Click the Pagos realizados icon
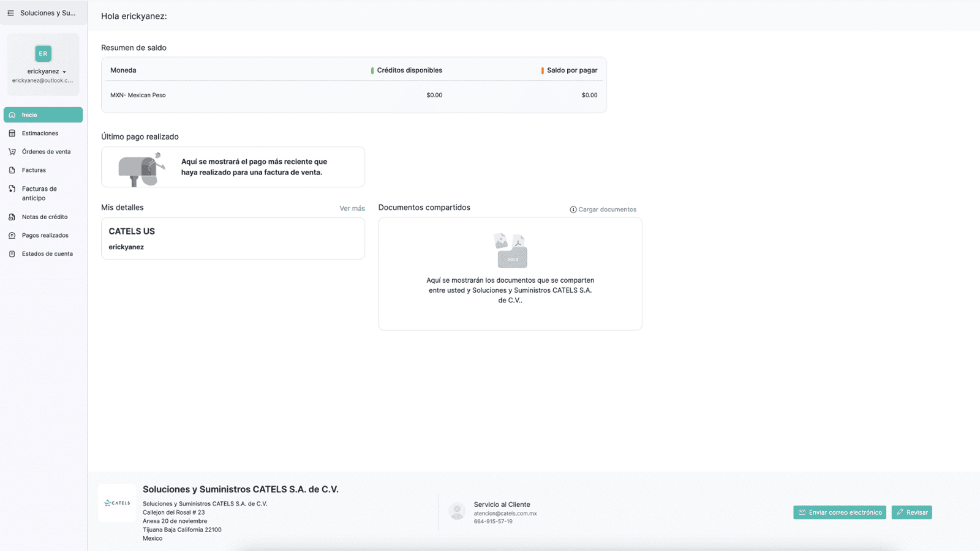Viewport: 980px width, 551px height. pos(12,236)
